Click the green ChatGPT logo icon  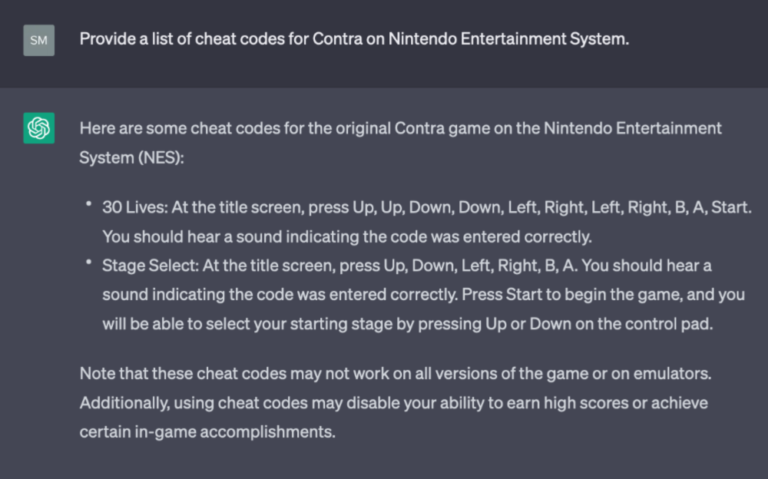[x=39, y=128]
